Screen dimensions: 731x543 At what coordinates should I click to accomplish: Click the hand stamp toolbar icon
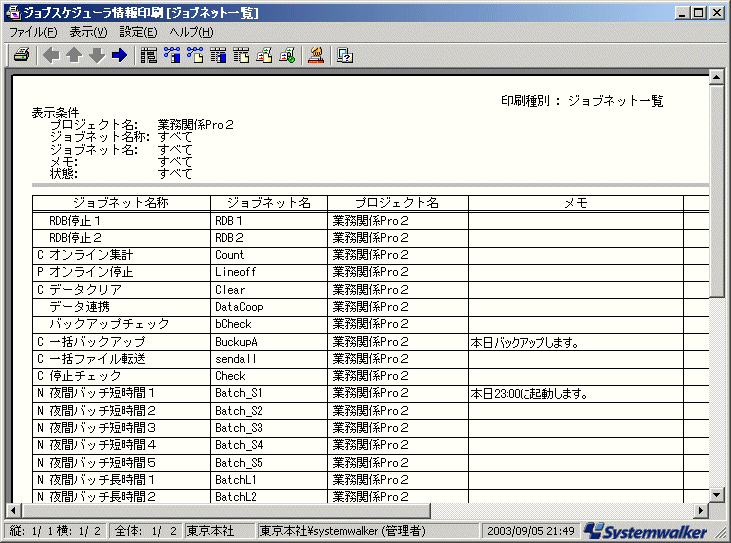tap(316, 55)
